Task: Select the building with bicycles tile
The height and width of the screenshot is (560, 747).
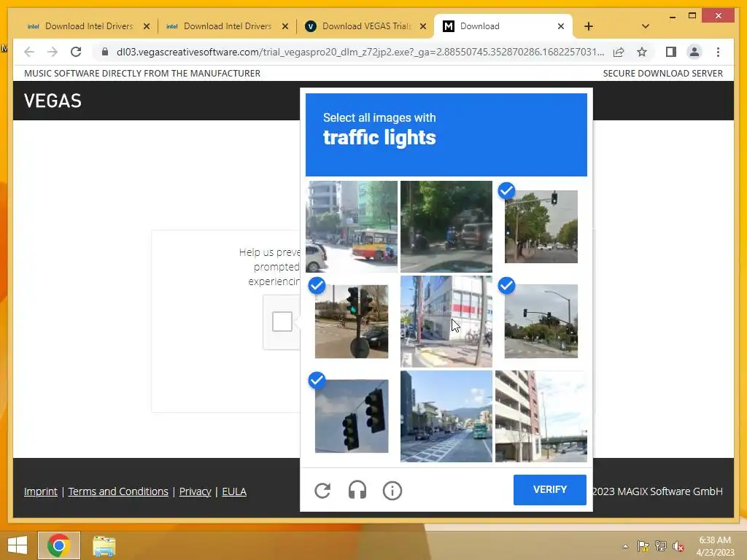Action: pyautogui.click(x=446, y=322)
